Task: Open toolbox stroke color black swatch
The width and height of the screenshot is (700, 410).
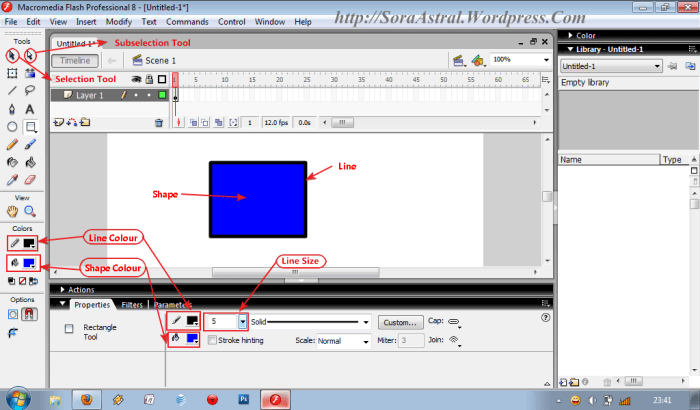Action: point(29,243)
